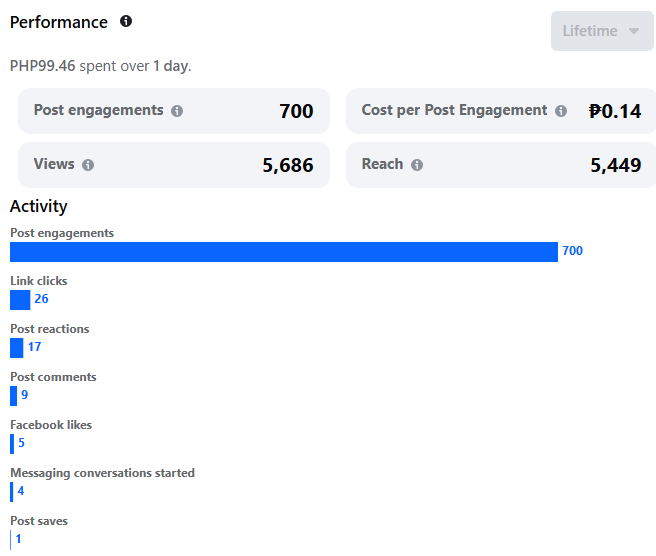Click the Messaging conversations started bar
The image size is (656, 556).
pos(12,492)
